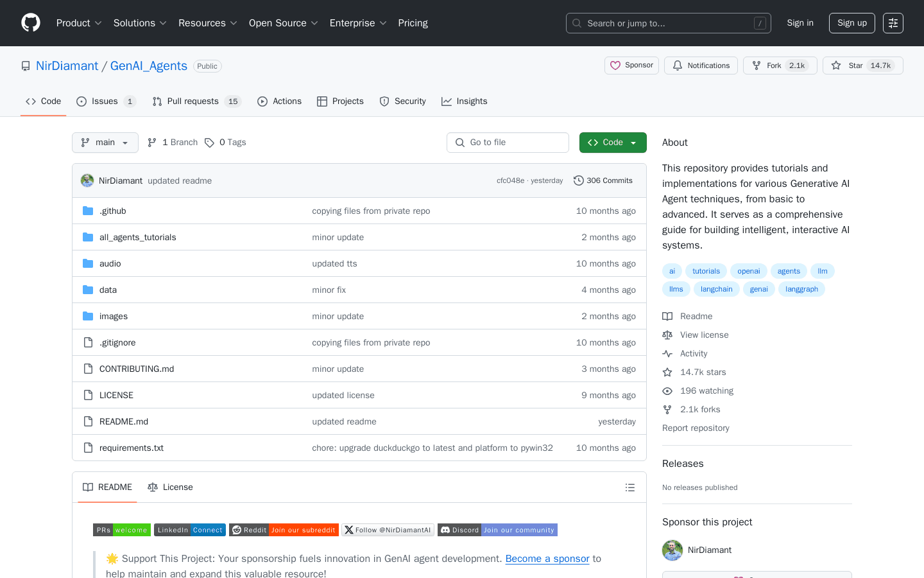This screenshot has width=924, height=578.
Task: Switch to the License tab
Action: [170, 487]
